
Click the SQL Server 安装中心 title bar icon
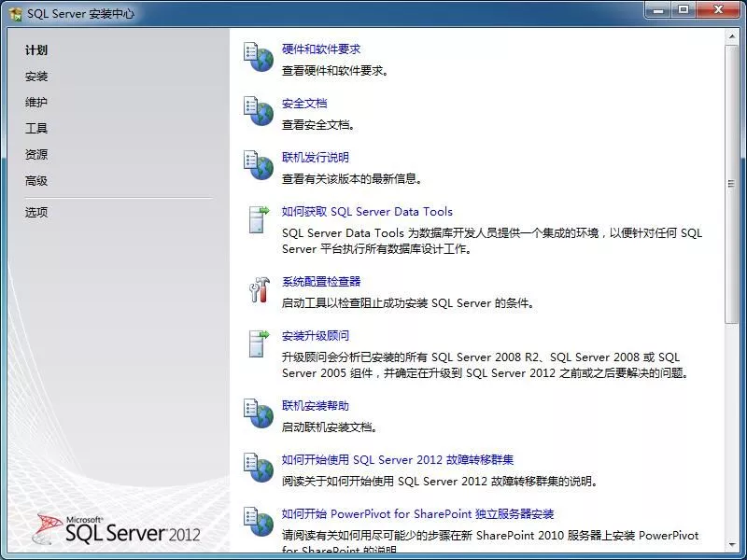tap(16, 14)
